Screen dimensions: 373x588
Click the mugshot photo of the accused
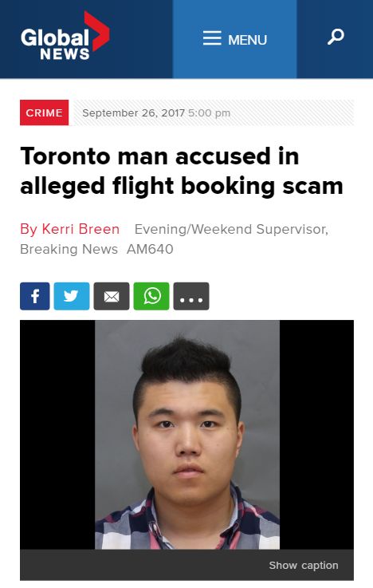click(187, 435)
